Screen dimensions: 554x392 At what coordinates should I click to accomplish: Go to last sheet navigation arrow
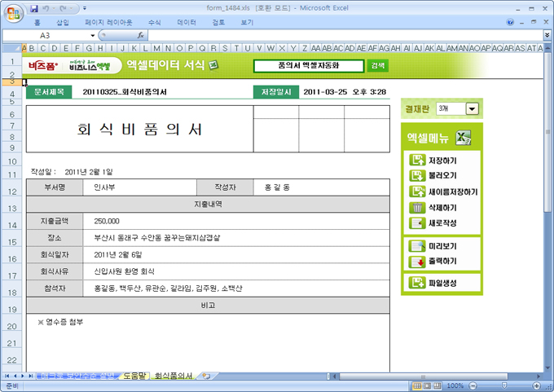(x=30, y=376)
